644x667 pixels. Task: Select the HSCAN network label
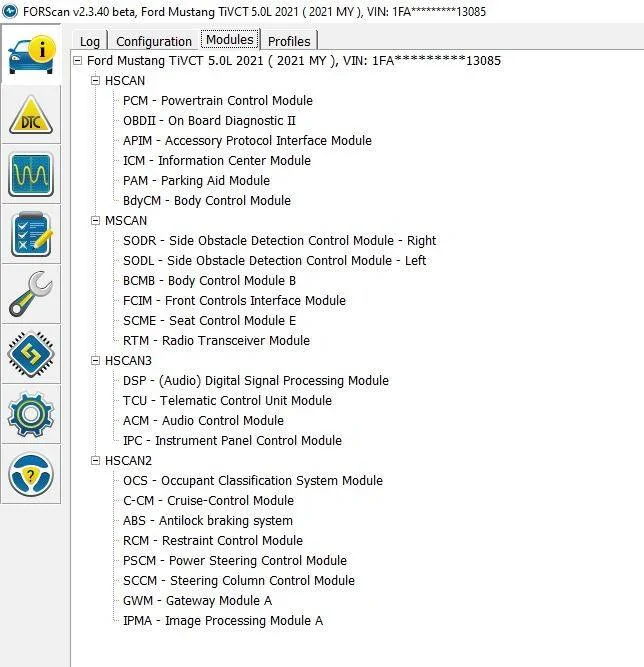tap(125, 80)
